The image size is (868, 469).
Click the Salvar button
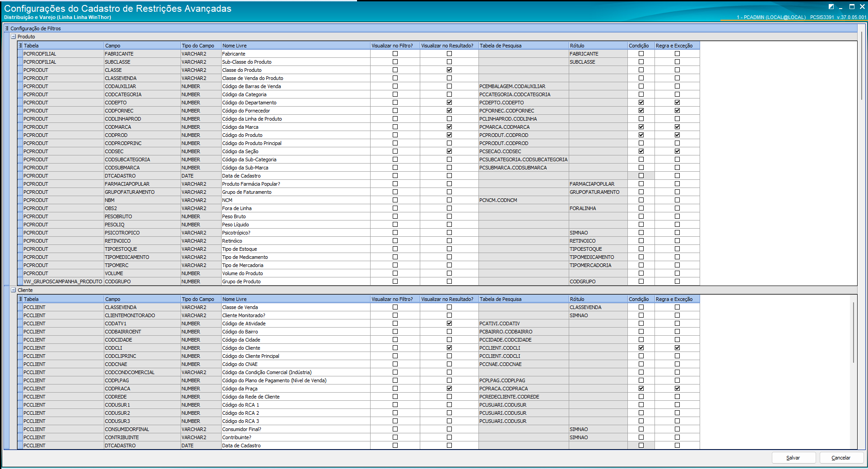[794, 458]
